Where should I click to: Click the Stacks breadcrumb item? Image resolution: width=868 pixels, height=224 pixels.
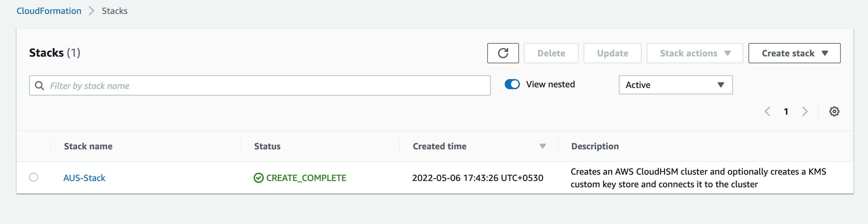[114, 10]
